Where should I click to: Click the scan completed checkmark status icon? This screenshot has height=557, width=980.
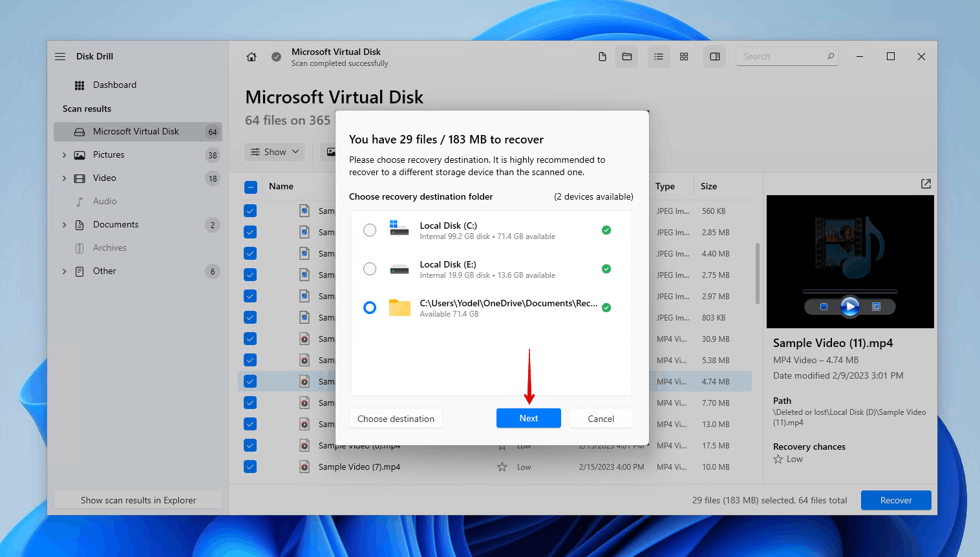[x=276, y=57]
